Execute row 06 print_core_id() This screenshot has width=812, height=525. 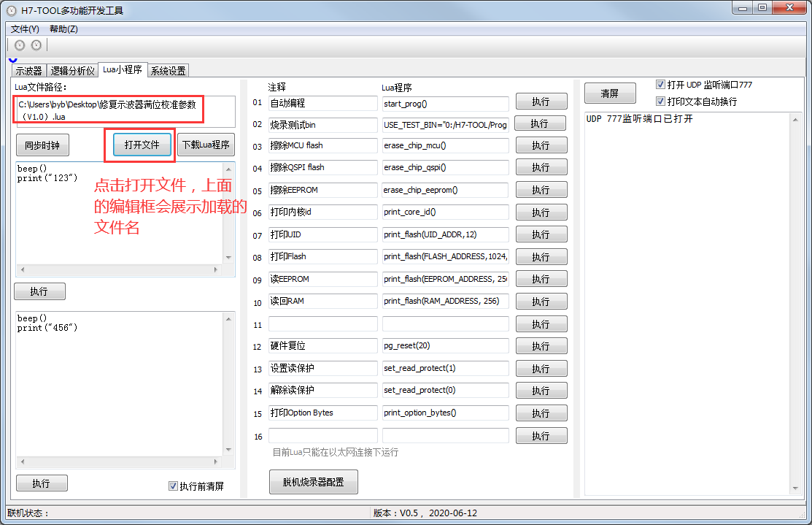click(x=541, y=212)
